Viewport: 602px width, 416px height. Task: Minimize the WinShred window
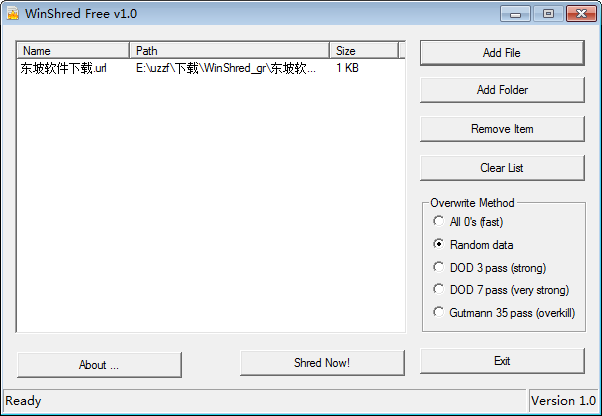click(516, 14)
